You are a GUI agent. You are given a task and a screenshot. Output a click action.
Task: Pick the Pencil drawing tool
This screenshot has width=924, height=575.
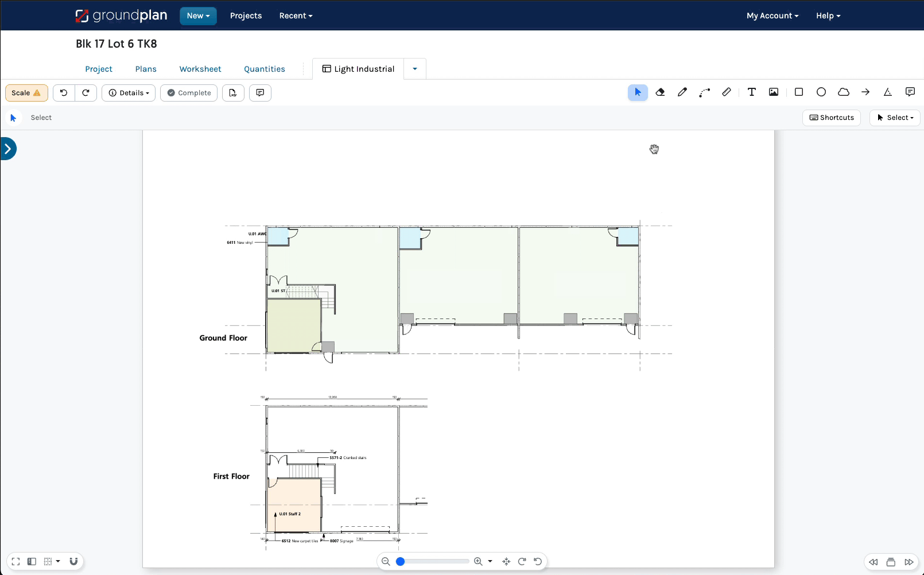coord(682,92)
